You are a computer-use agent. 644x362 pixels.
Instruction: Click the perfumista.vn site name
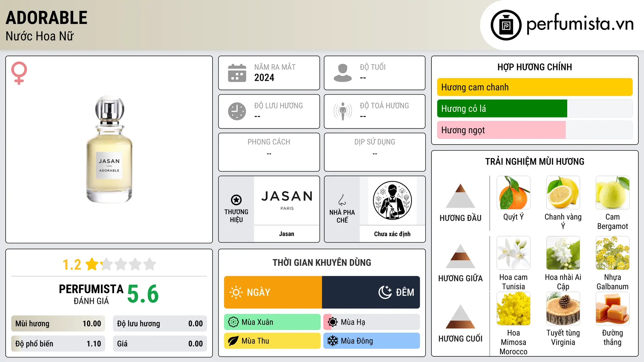pos(580,24)
